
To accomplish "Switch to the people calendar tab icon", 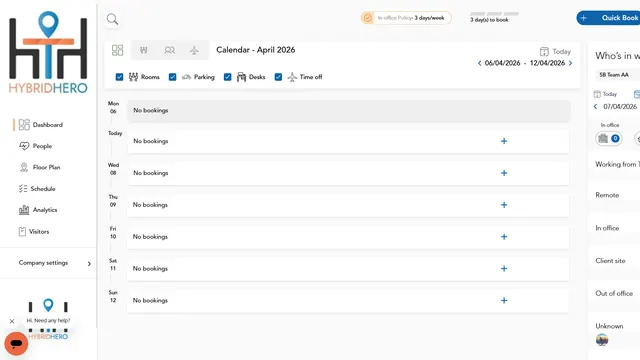I will [x=169, y=50].
